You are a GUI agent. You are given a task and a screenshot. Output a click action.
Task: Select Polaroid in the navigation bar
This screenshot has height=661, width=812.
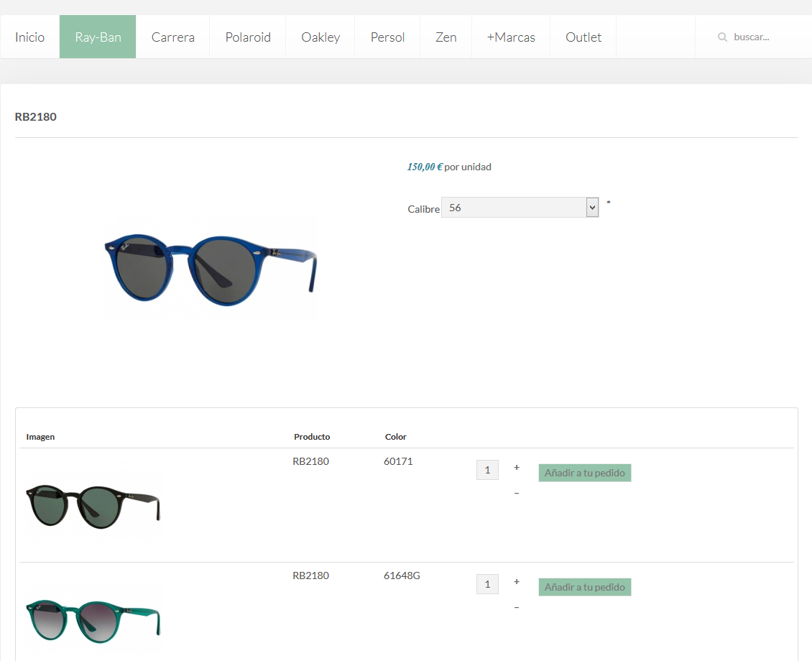[x=247, y=37]
